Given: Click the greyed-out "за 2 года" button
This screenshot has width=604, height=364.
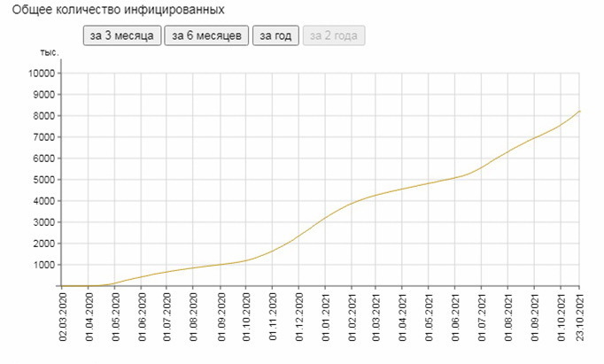Looking at the screenshot, I should [333, 36].
